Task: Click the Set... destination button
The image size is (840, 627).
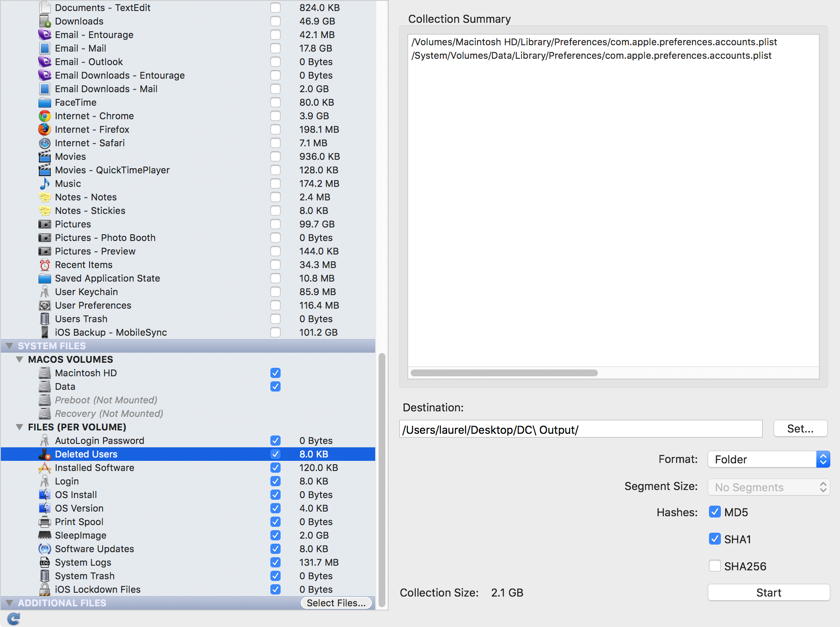Action: pos(800,429)
